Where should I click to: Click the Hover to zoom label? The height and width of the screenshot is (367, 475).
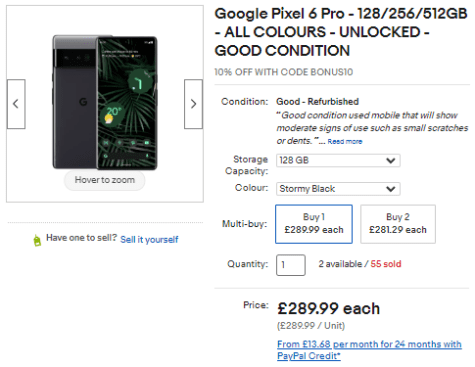(105, 180)
